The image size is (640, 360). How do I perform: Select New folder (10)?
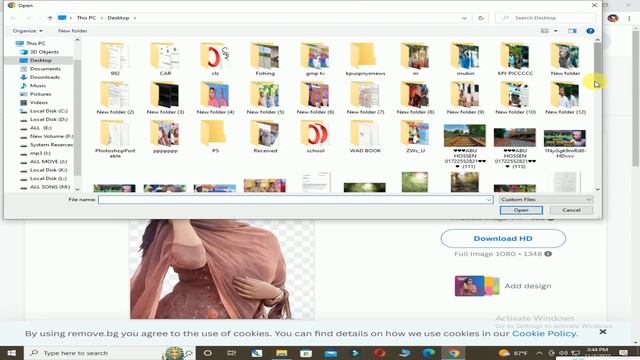pos(515,98)
